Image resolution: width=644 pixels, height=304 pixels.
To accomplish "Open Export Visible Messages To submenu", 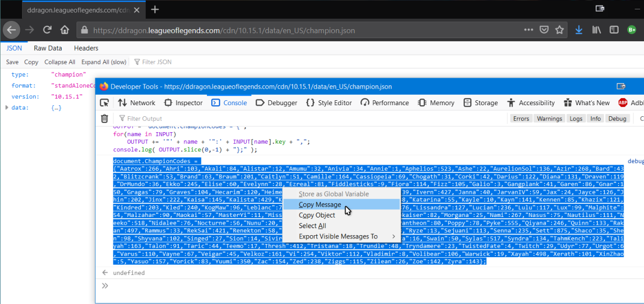I will 342,237.
